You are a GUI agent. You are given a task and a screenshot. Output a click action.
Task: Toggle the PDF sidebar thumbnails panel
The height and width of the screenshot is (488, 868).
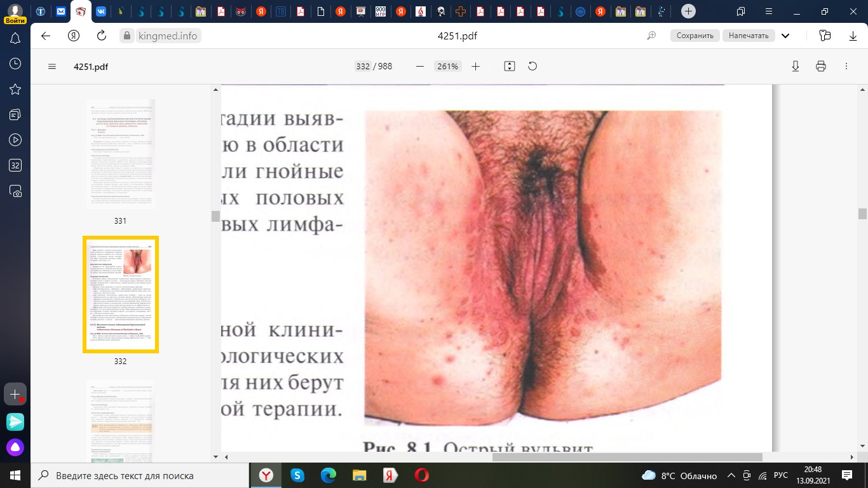(x=52, y=67)
